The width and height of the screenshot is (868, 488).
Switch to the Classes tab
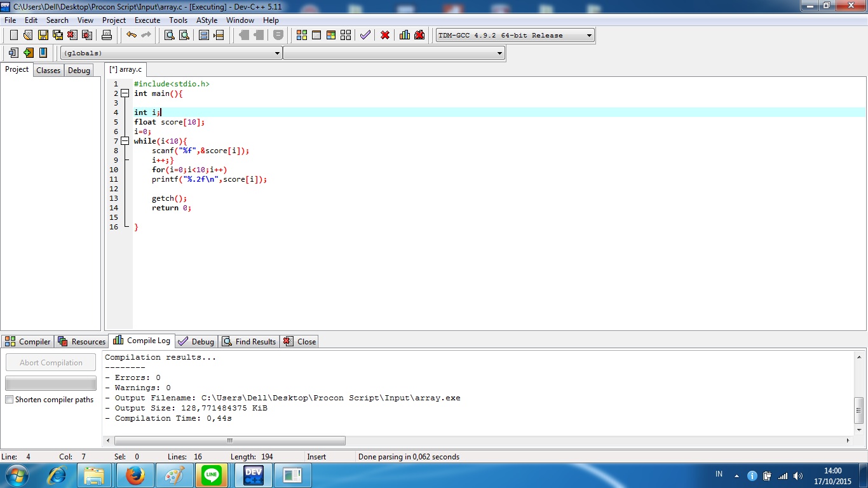tap(48, 70)
